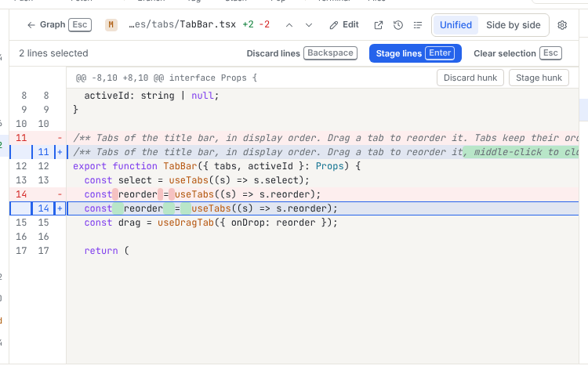Discard the selected lines
Screen dimensions: 588x373
[x=302, y=53]
